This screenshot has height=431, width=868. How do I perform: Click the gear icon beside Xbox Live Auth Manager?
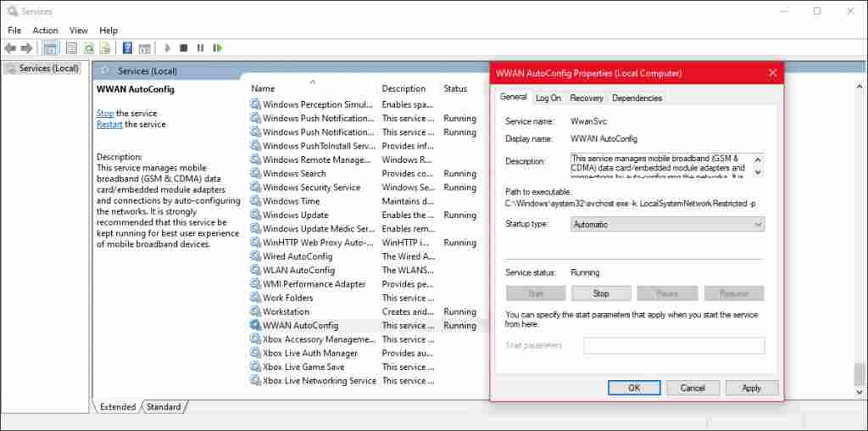255,354
